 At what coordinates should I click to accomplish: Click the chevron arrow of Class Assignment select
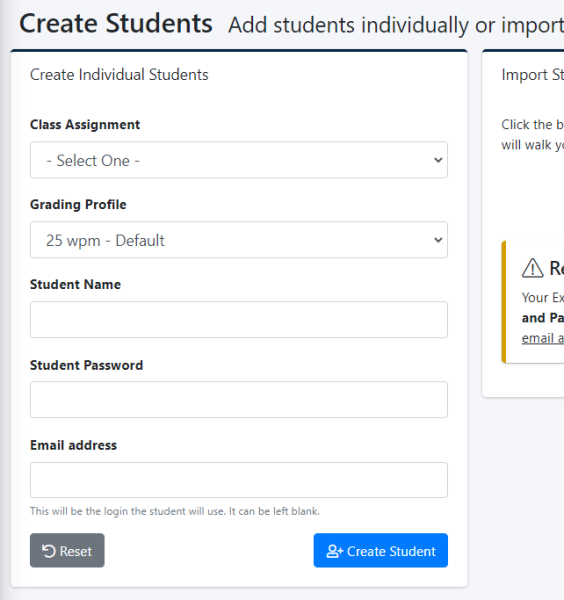[x=438, y=160]
